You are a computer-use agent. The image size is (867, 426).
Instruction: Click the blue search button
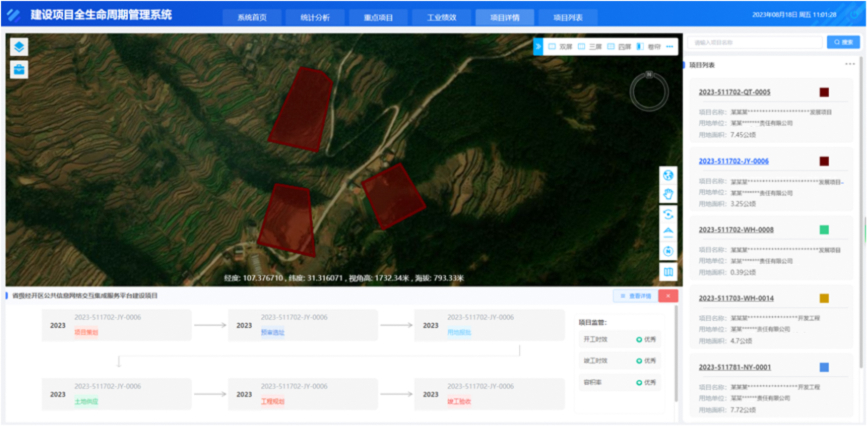pyautogui.click(x=842, y=42)
